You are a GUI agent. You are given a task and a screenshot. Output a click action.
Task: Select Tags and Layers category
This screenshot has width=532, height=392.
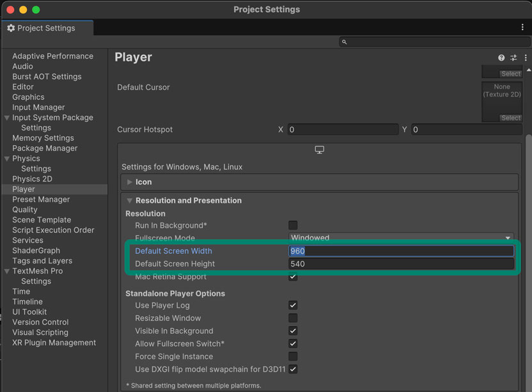(x=42, y=261)
